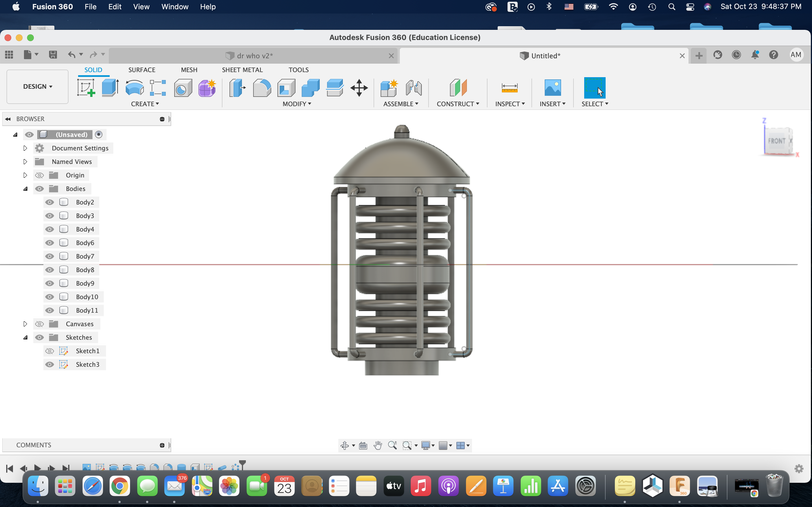This screenshot has width=812, height=507.
Task: Click the Revolve tool icon
Action: point(134,88)
